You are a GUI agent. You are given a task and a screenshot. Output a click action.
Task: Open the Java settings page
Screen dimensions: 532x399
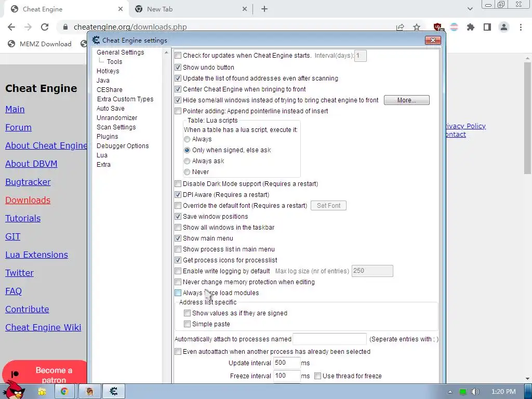103,81
